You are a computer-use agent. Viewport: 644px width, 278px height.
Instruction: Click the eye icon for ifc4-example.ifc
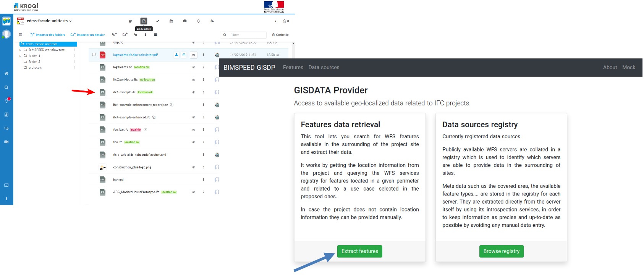[x=194, y=92]
